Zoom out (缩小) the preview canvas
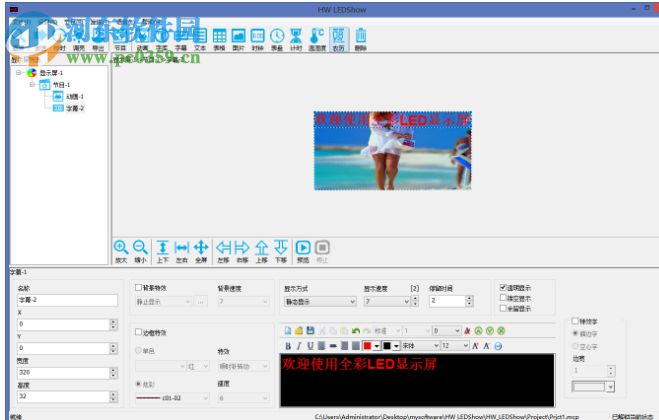Viewport: 659px width, 420px height. (140, 251)
